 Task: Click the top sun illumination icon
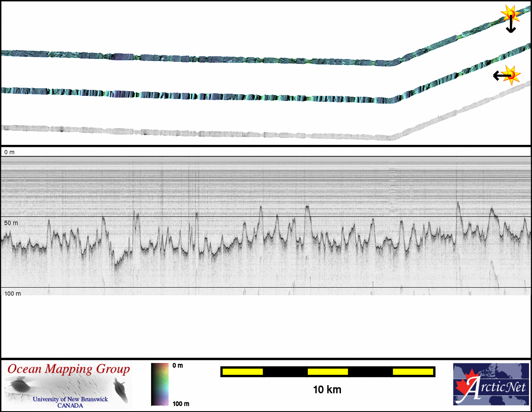point(510,14)
